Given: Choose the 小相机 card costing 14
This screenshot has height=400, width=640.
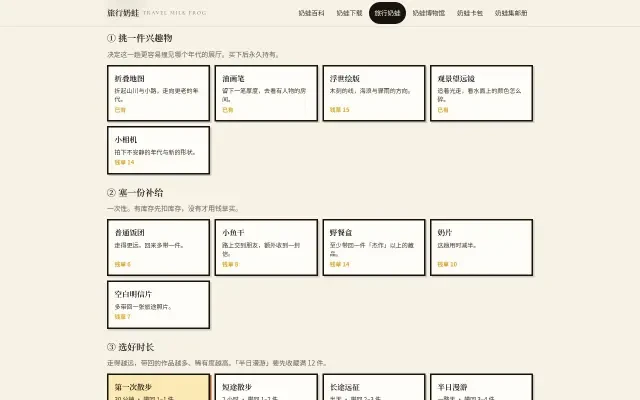Looking at the screenshot, I should coord(158,150).
